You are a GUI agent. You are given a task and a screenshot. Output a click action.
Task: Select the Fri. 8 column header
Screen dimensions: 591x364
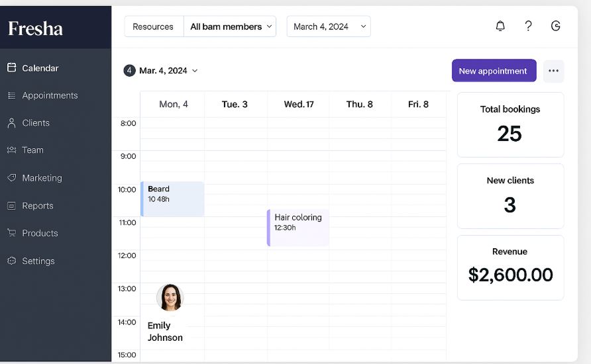[x=418, y=105]
